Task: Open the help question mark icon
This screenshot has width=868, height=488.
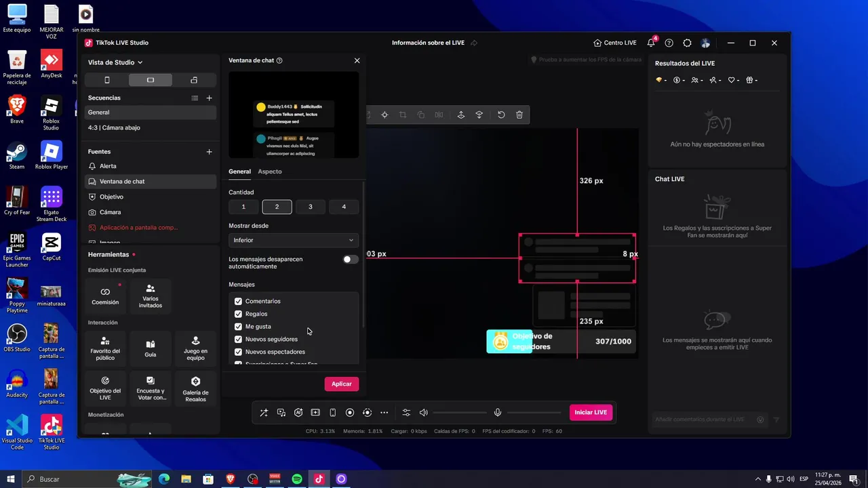Action: [x=669, y=43]
